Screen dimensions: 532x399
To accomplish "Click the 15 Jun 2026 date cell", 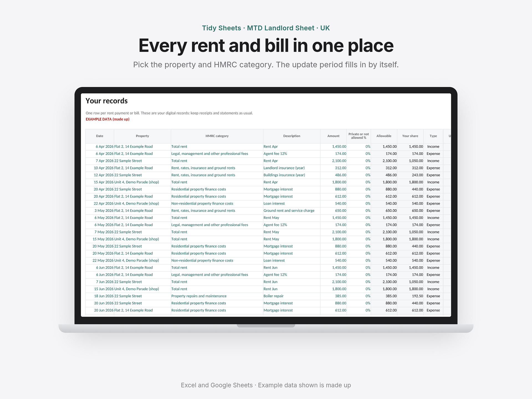I will tap(99, 289).
